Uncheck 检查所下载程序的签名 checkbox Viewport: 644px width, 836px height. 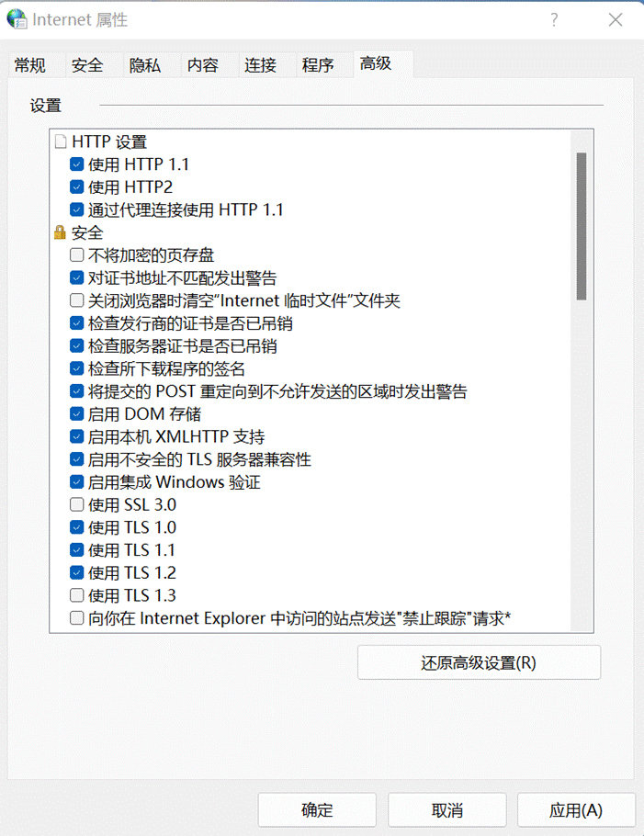77,369
